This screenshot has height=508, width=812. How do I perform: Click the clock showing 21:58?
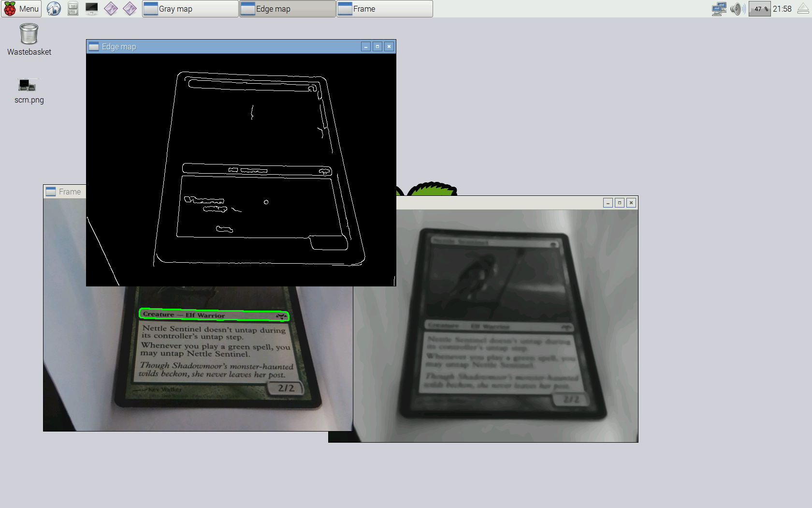(x=782, y=9)
